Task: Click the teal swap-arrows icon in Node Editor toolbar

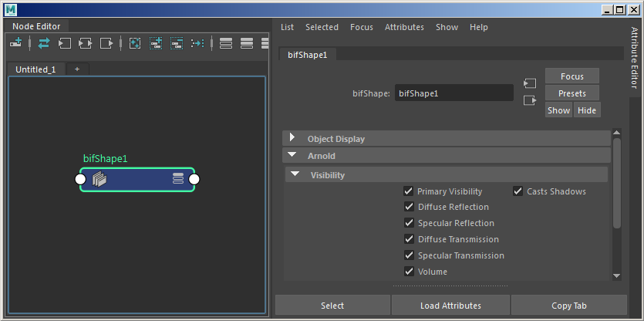Action: tap(43, 43)
